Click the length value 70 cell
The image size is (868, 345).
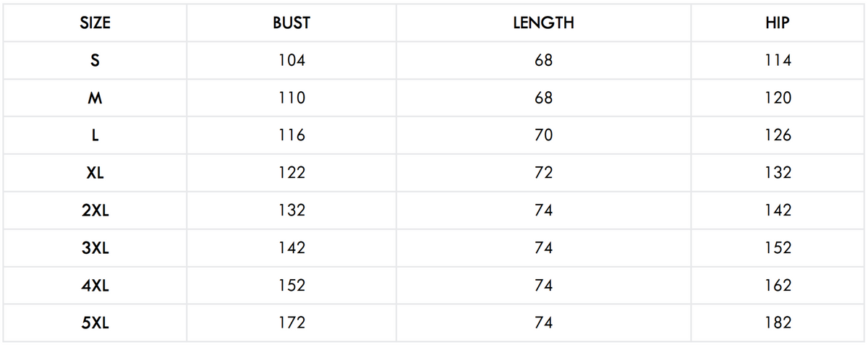pos(543,136)
